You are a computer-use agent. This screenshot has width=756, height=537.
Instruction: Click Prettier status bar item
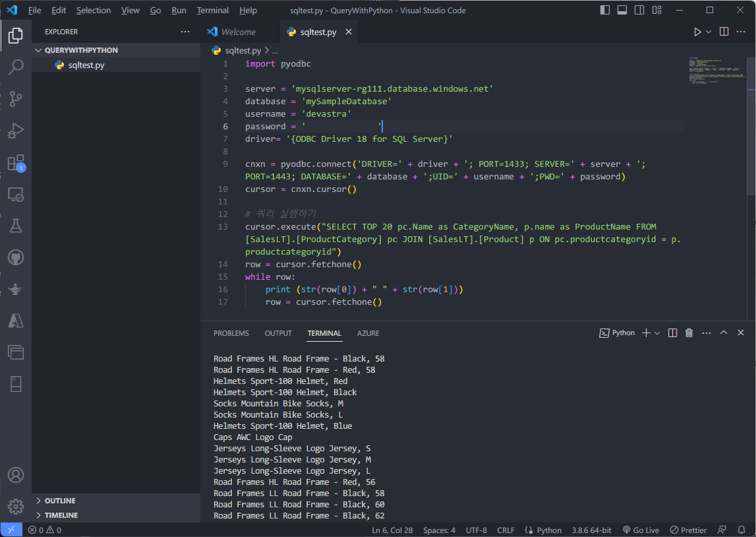689,530
